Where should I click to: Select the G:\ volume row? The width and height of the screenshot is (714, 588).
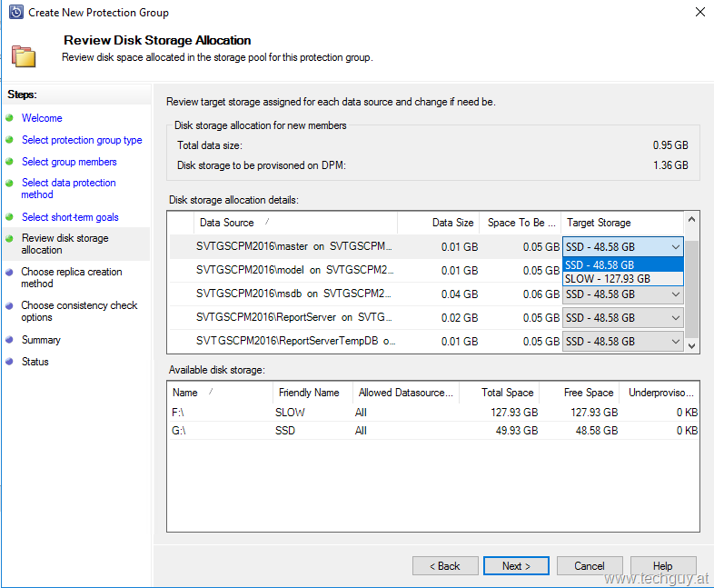pyautogui.click(x=433, y=431)
